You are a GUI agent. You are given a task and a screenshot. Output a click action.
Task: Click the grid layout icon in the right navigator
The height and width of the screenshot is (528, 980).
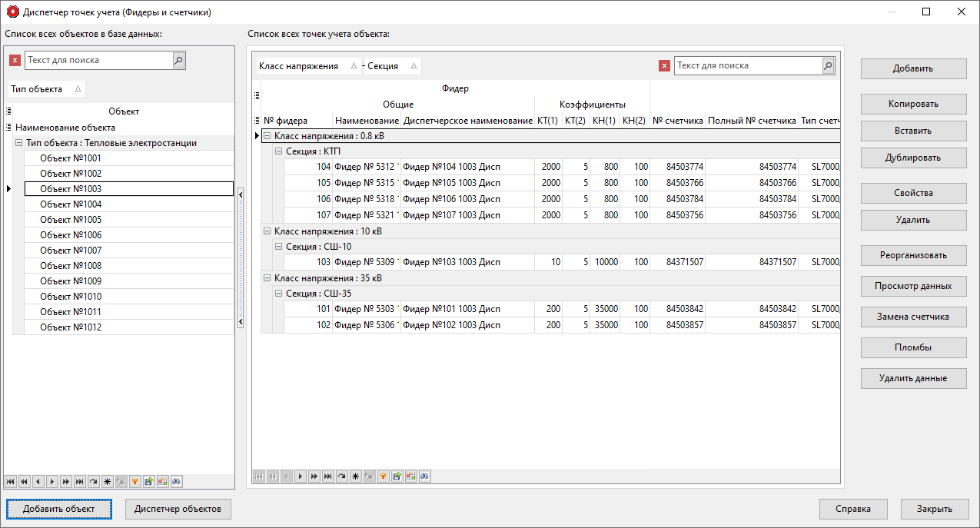click(411, 476)
